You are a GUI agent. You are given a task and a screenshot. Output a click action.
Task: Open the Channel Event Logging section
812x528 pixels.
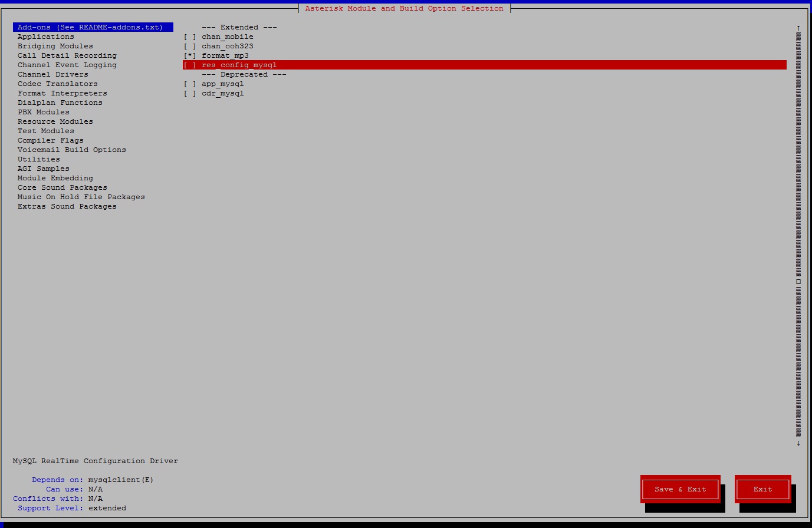point(67,65)
